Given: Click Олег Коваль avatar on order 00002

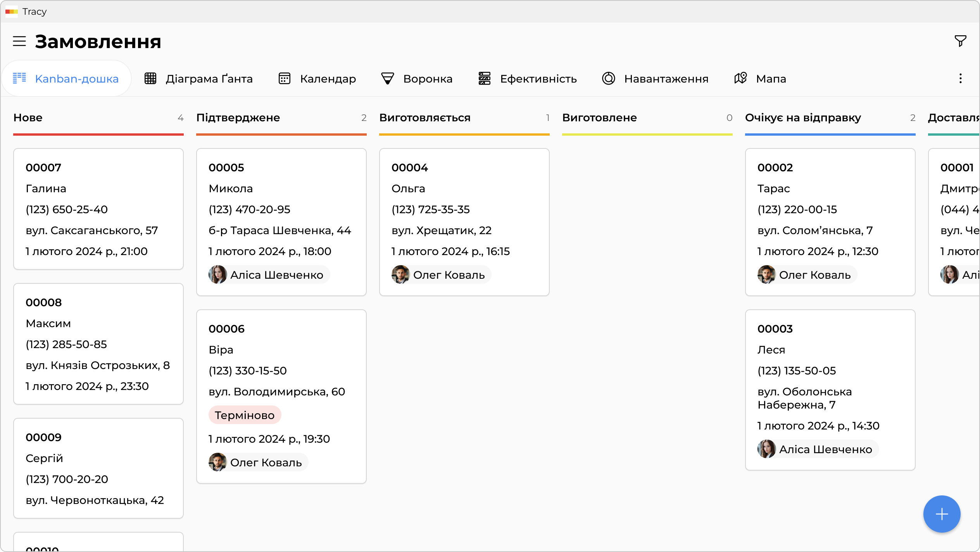Looking at the screenshot, I should click(766, 275).
